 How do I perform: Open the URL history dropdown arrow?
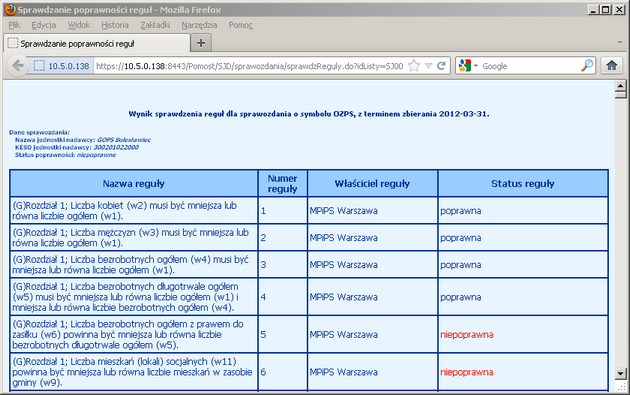[428, 65]
